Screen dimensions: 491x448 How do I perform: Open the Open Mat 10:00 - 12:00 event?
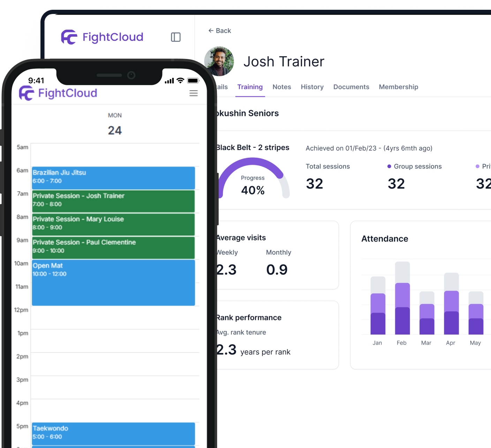(113, 283)
